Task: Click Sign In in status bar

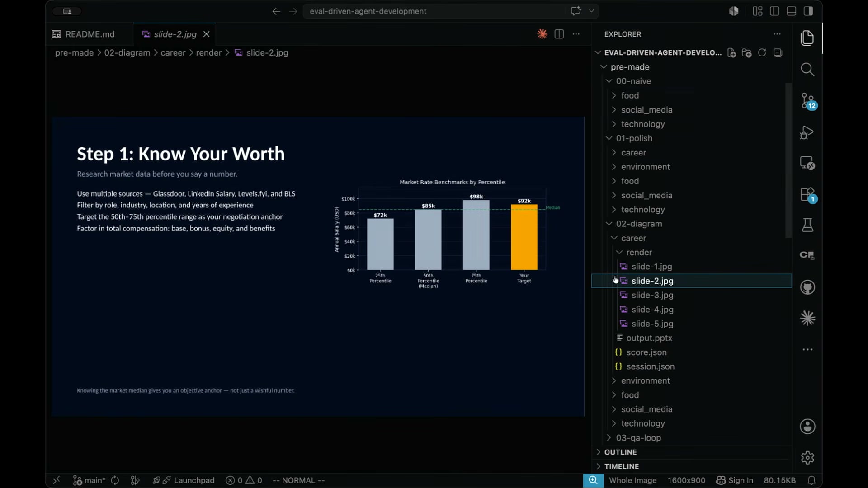Action: pyautogui.click(x=735, y=480)
